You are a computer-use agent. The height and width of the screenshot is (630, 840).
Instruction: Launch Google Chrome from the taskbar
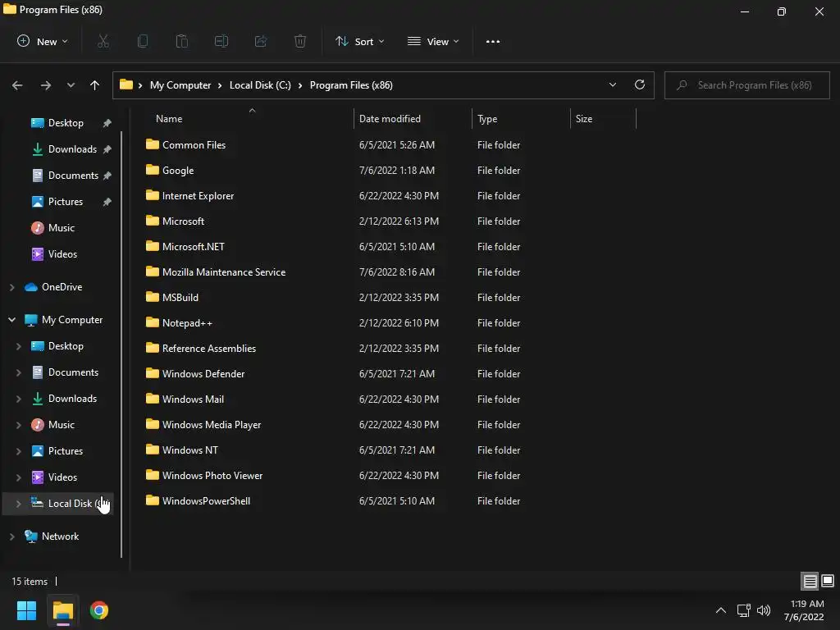click(99, 610)
